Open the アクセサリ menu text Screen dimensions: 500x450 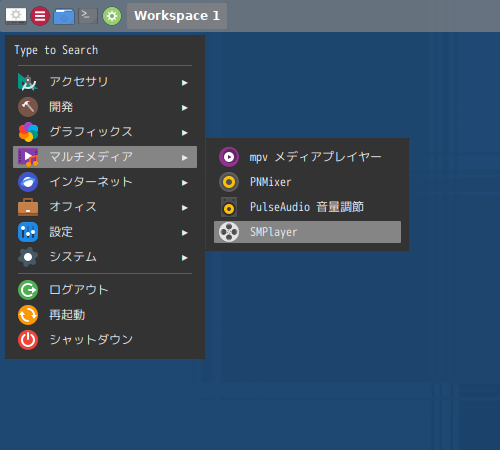tap(79, 82)
